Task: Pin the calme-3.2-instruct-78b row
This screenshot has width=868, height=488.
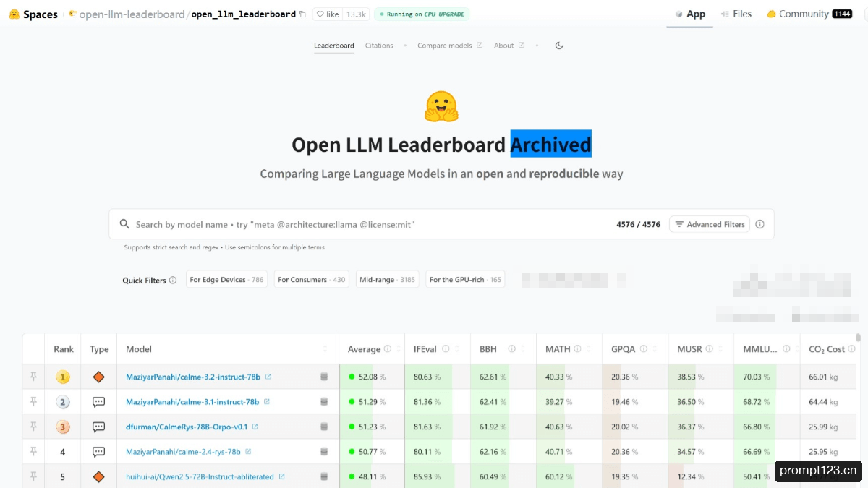Action: (33, 377)
